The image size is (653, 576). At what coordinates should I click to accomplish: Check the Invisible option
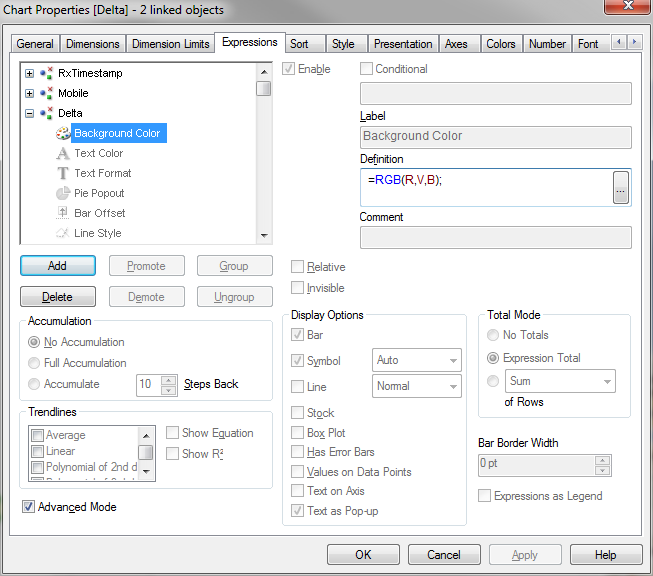(297, 287)
